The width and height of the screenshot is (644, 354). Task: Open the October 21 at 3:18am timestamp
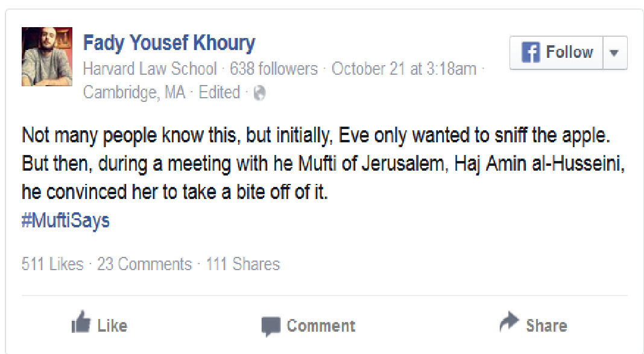tap(403, 69)
